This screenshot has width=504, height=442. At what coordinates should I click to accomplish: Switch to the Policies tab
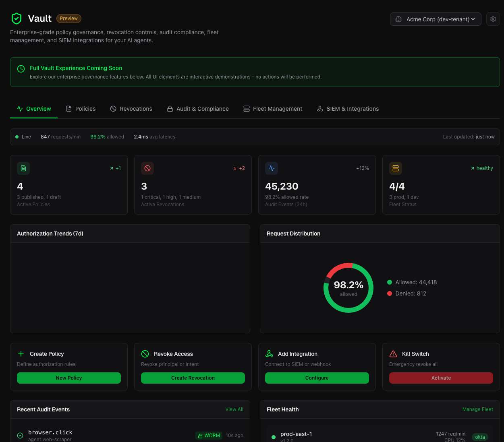(81, 109)
